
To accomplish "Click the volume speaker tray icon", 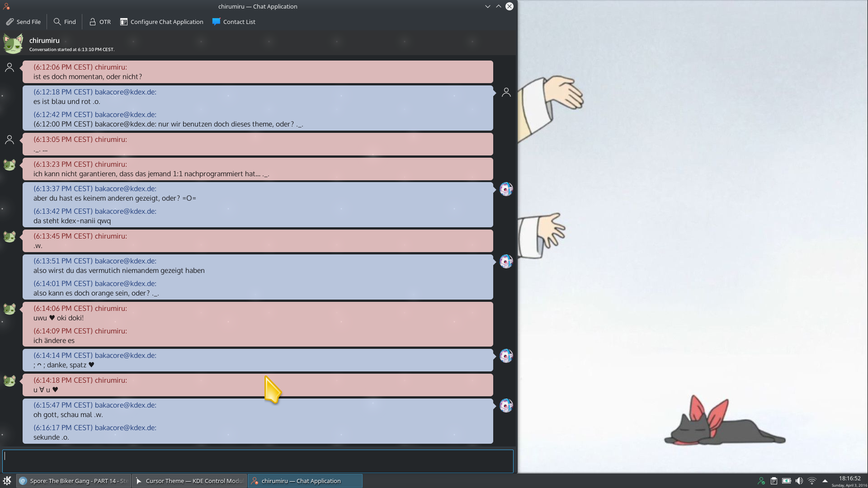I will (799, 481).
